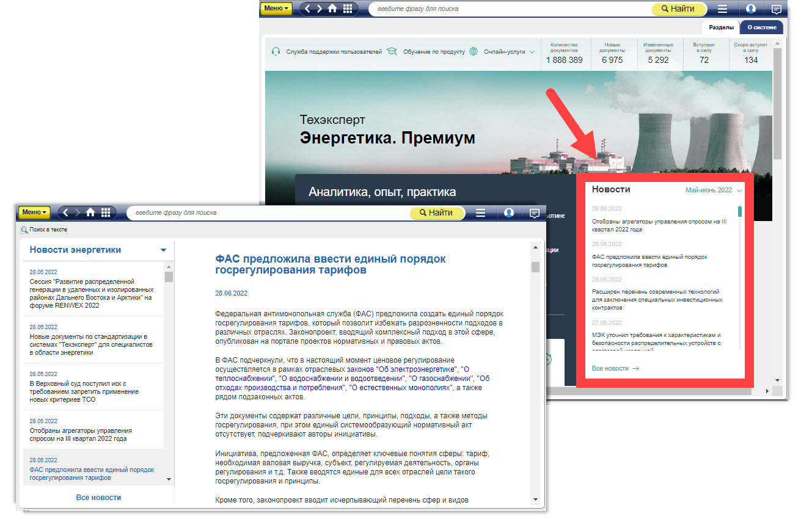Open the user profile icon in the Энергетика window
This screenshot has height=519, width=812.
(751, 9)
